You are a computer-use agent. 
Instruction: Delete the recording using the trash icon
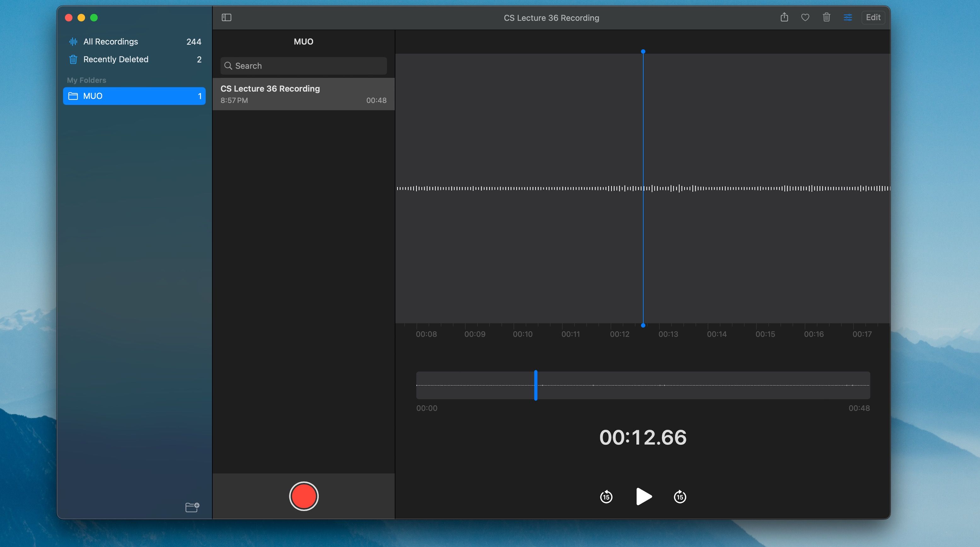pos(826,18)
